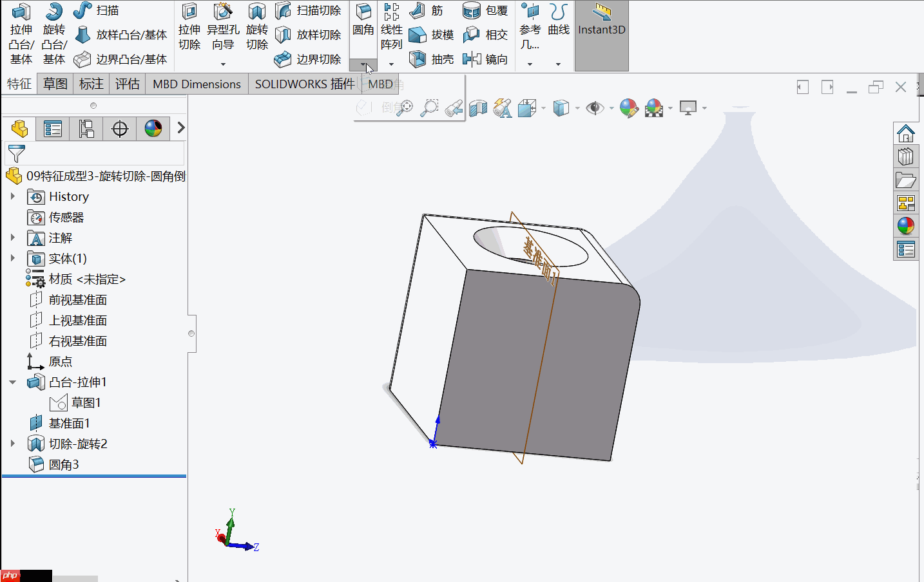Screen dimensions: 924x582
Task: Open the view orientation cube dropdown
Action: tap(577, 108)
